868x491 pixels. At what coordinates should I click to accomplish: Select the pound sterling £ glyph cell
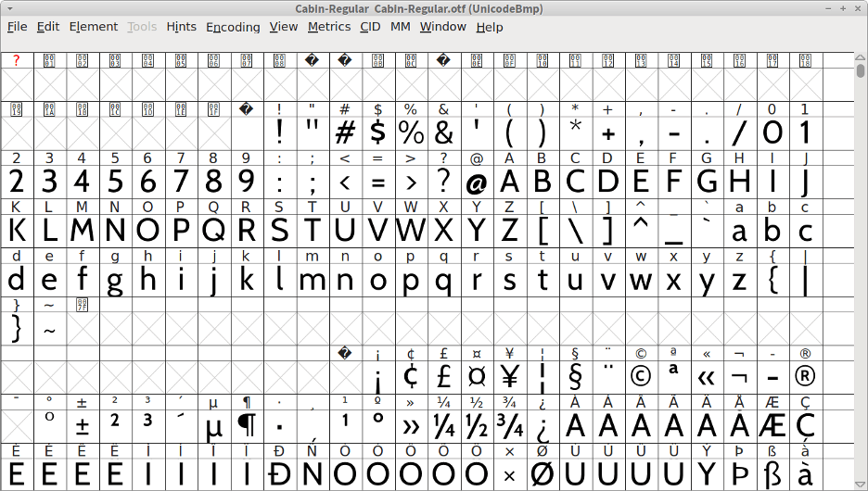tap(444, 377)
